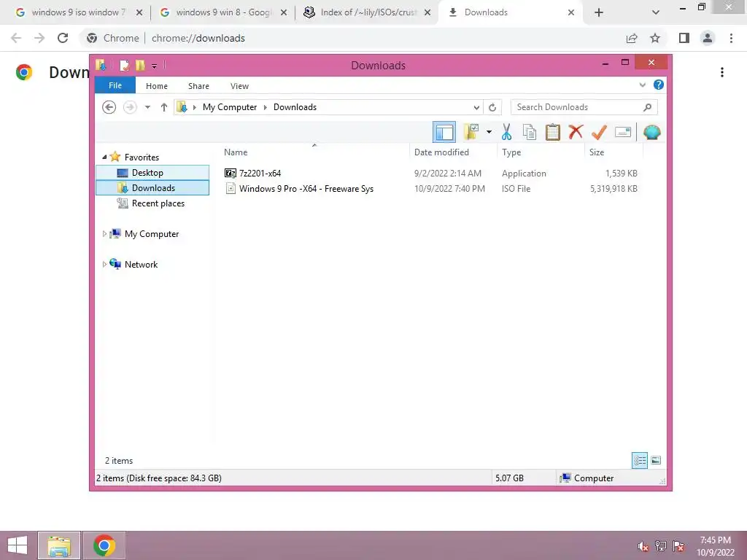This screenshot has width=747, height=560.
Task: Select Downloads in the navigation pane
Action: click(x=153, y=187)
